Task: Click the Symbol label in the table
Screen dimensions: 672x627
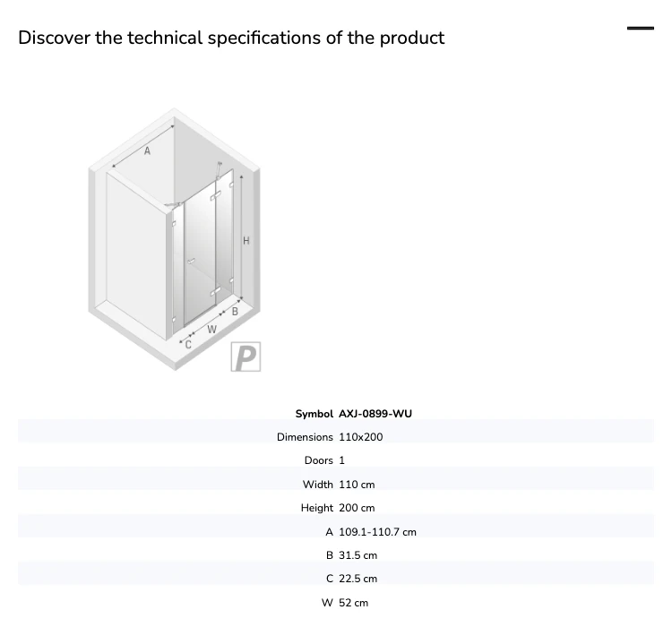Action: click(314, 414)
